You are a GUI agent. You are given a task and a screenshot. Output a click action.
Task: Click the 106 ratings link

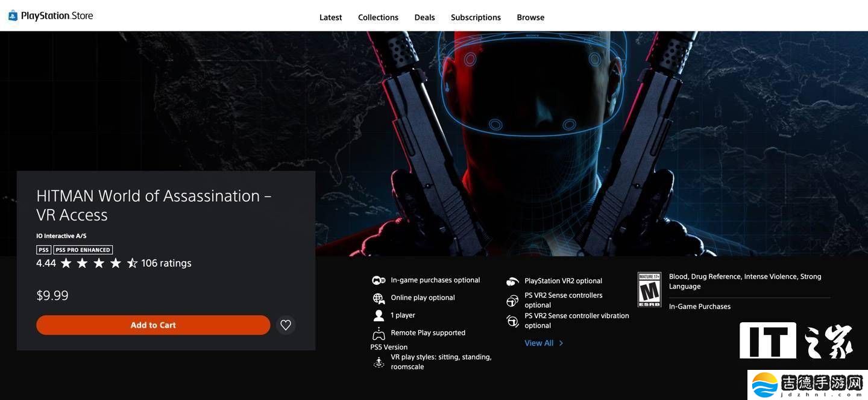[x=166, y=263]
